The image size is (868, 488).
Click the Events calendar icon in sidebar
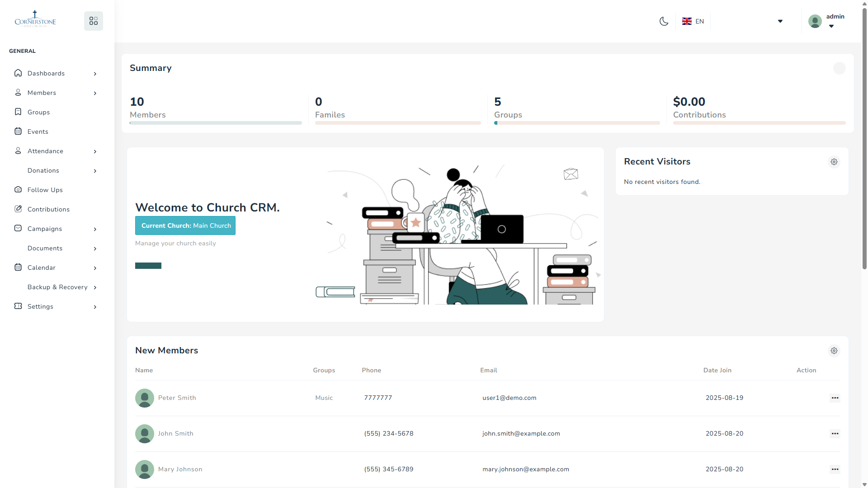pos(18,131)
